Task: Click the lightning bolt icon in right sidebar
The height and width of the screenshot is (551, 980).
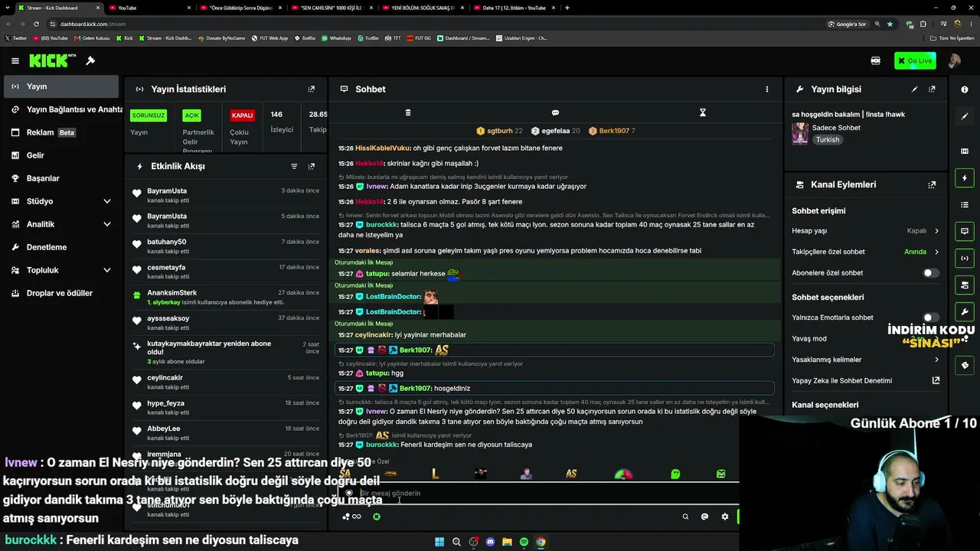Action: pos(965,178)
